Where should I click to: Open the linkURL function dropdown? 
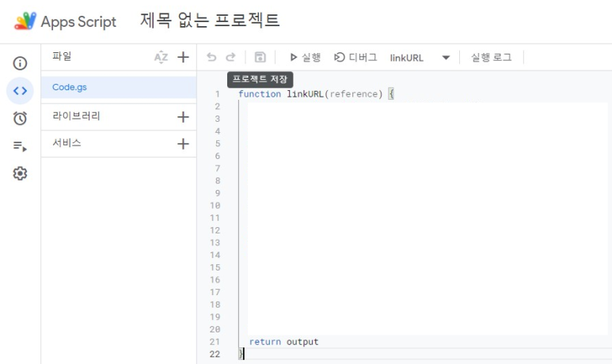pos(420,58)
